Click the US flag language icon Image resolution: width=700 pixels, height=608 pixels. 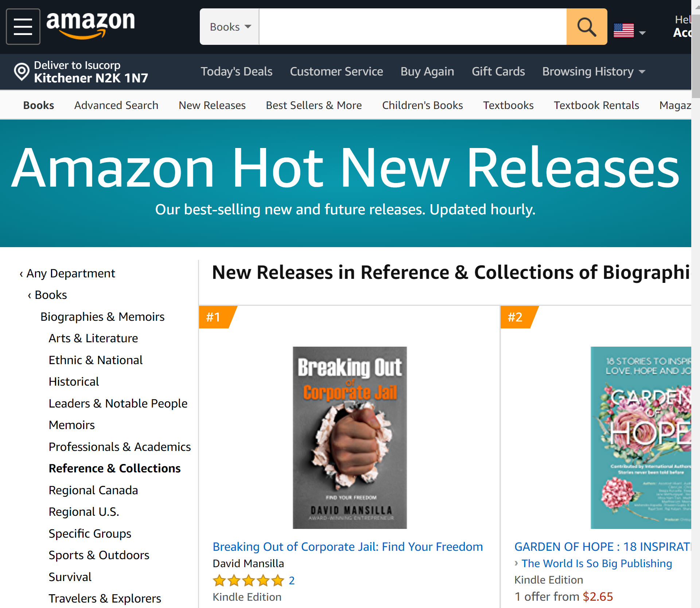coord(623,30)
